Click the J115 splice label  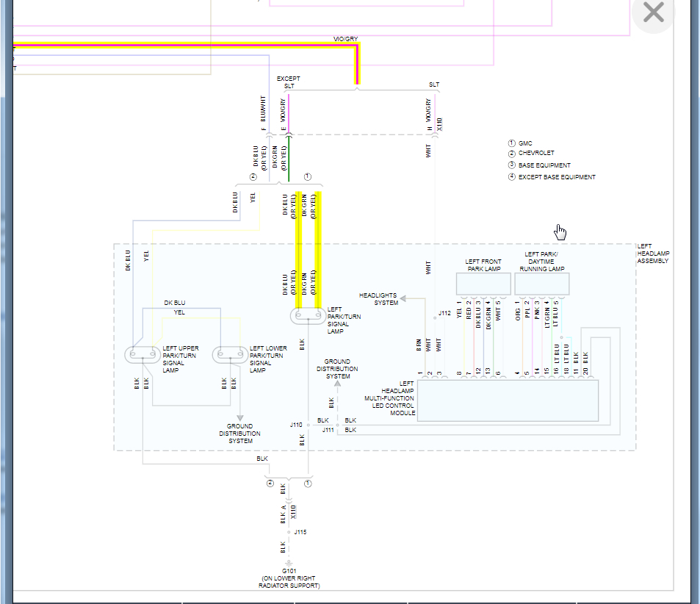[300, 532]
